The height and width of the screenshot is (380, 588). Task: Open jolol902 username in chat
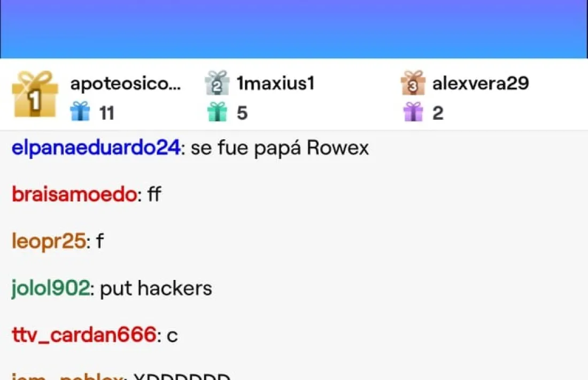tap(51, 288)
